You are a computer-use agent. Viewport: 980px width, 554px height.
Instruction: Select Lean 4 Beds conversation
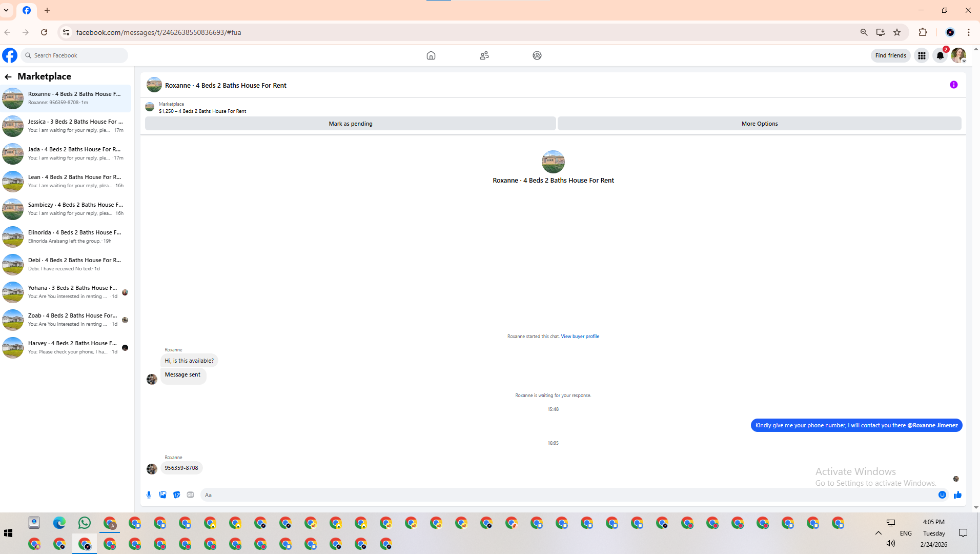click(x=66, y=181)
